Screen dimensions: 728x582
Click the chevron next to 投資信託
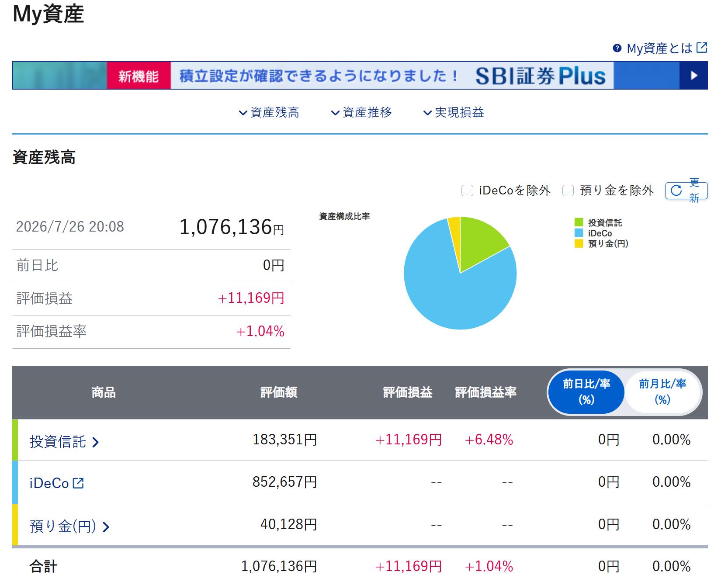[96, 442]
